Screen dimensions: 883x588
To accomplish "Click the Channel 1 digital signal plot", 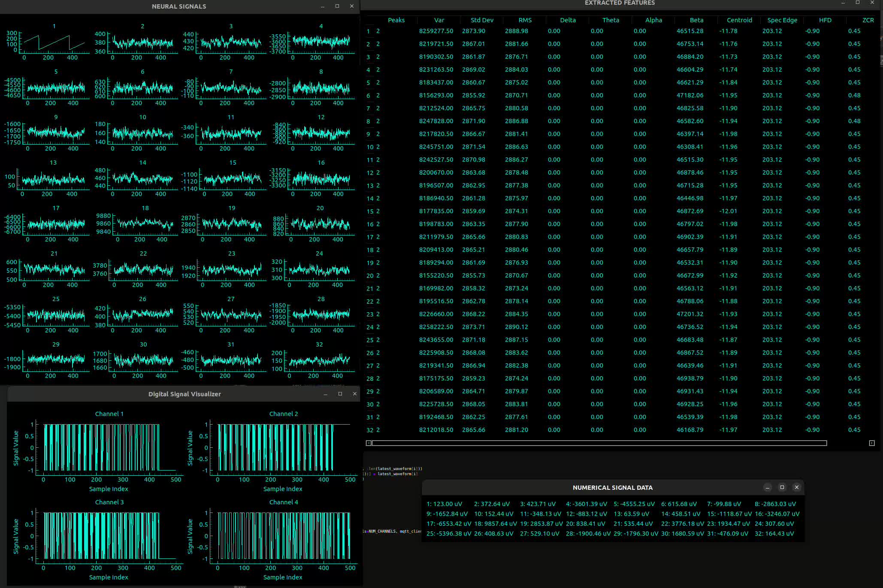I will point(109,448).
